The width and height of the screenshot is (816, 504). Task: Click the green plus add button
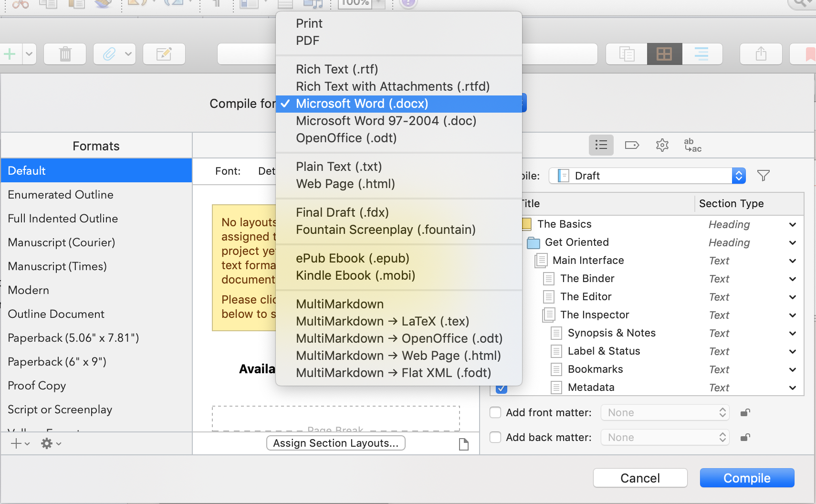[x=10, y=54]
